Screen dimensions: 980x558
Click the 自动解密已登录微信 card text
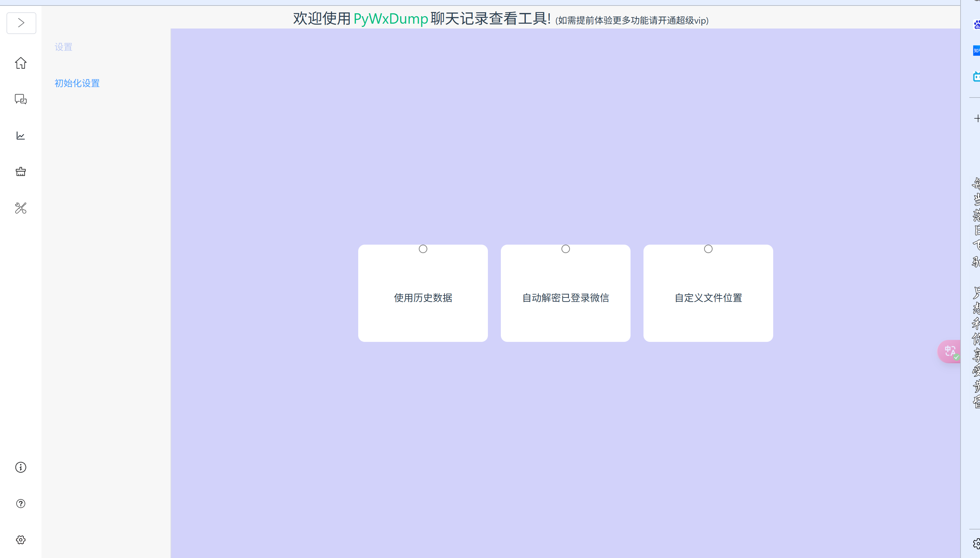pyautogui.click(x=565, y=298)
